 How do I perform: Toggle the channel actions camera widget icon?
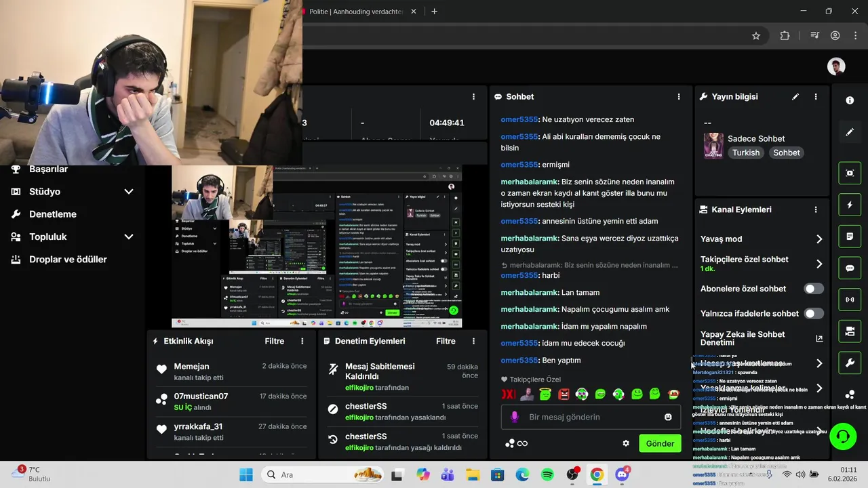pyautogui.click(x=850, y=331)
